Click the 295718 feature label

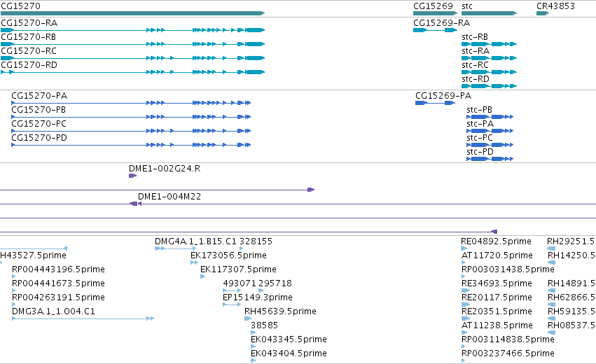coord(275,283)
